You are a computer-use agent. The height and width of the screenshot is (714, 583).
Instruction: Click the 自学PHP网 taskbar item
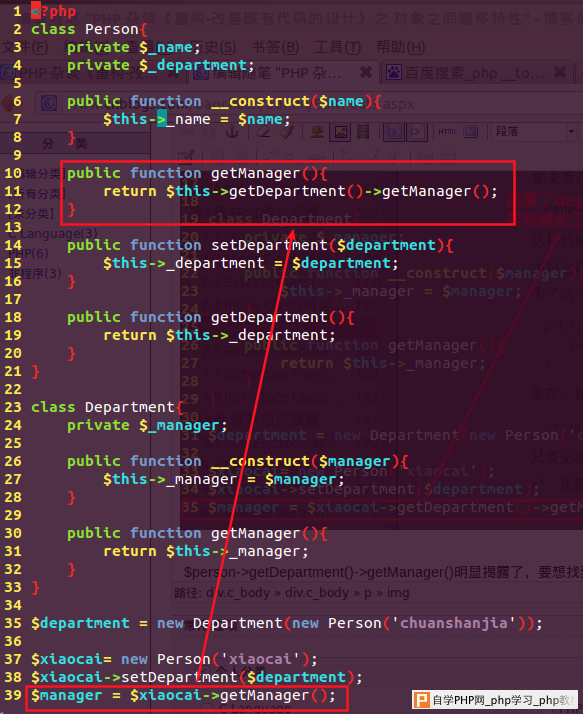point(495,700)
